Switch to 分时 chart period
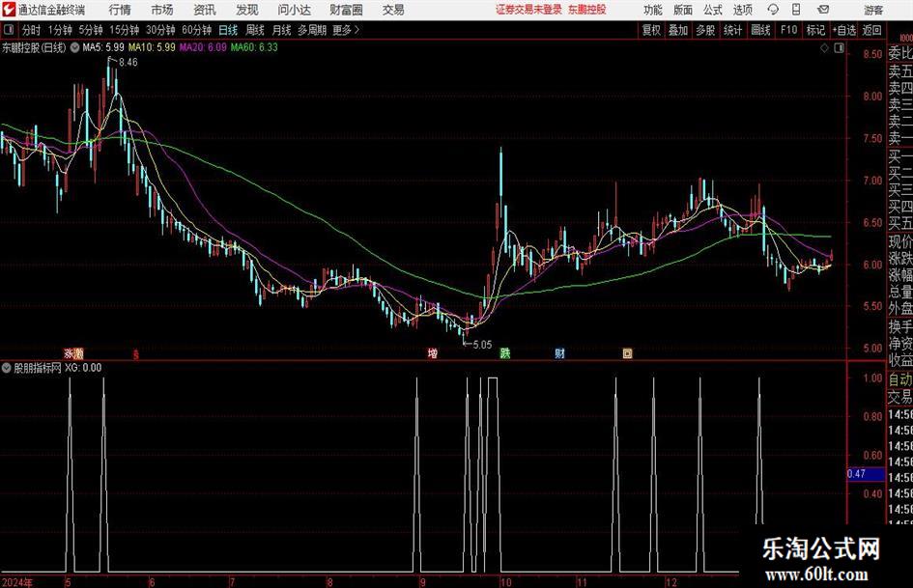The height and width of the screenshot is (588, 913). tap(32, 30)
